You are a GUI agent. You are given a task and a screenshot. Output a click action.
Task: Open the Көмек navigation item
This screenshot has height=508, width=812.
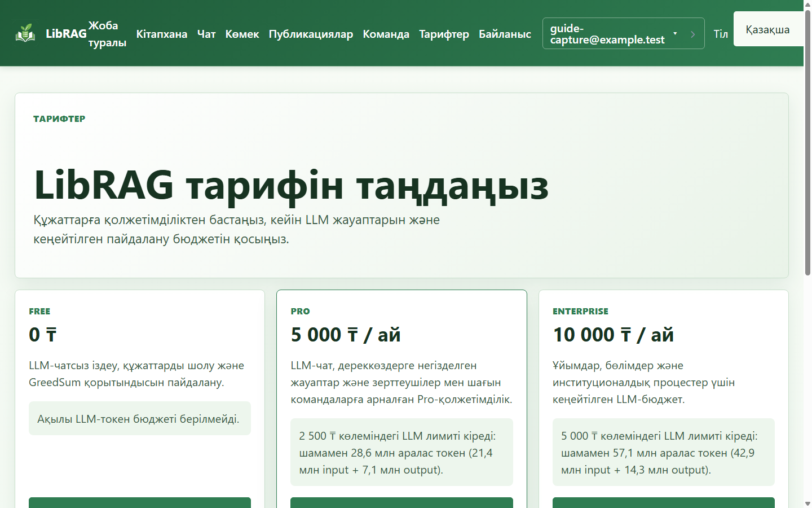tap(242, 34)
